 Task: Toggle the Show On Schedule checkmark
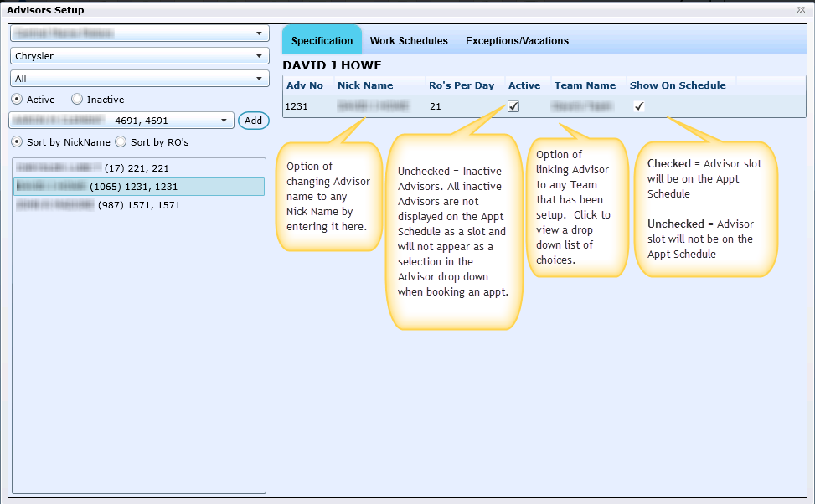click(639, 106)
